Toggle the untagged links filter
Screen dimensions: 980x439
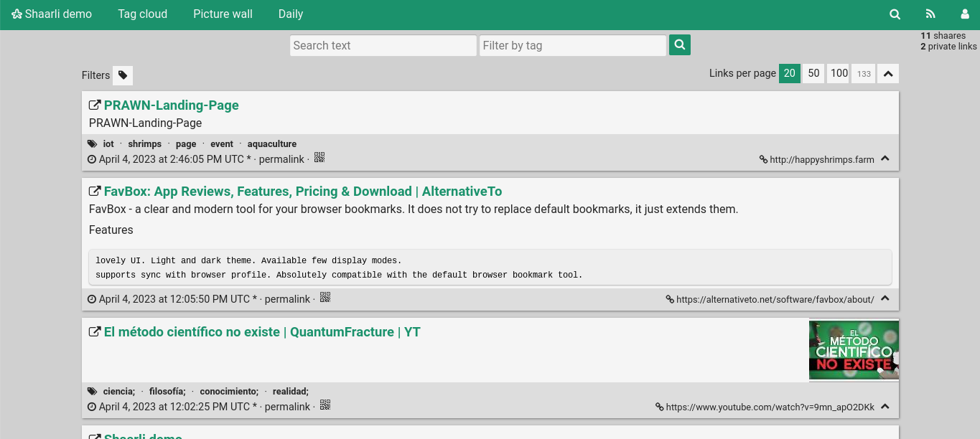123,75
